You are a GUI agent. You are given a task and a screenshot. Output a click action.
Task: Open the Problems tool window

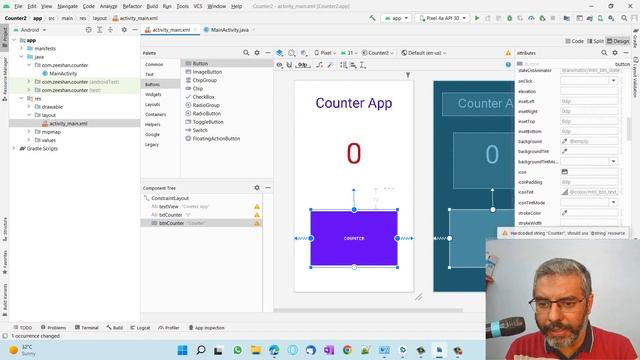53,327
